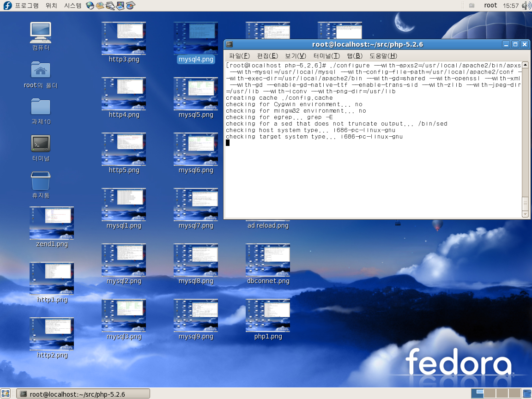Open root's home folder icon
The height and width of the screenshot is (399, 532).
click(x=41, y=70)
